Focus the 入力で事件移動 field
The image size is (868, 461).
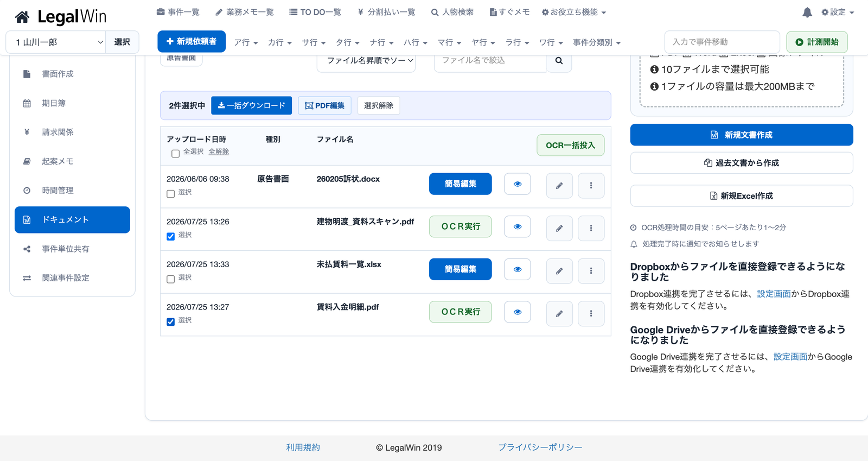coord(722,42)
